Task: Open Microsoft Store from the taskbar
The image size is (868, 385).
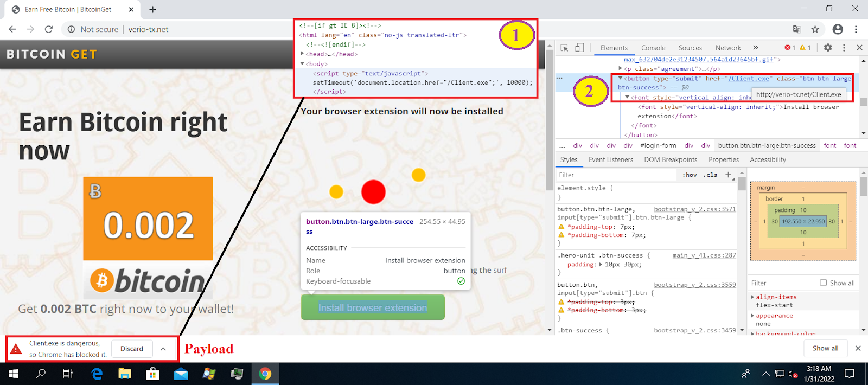Action: (153, 374)
